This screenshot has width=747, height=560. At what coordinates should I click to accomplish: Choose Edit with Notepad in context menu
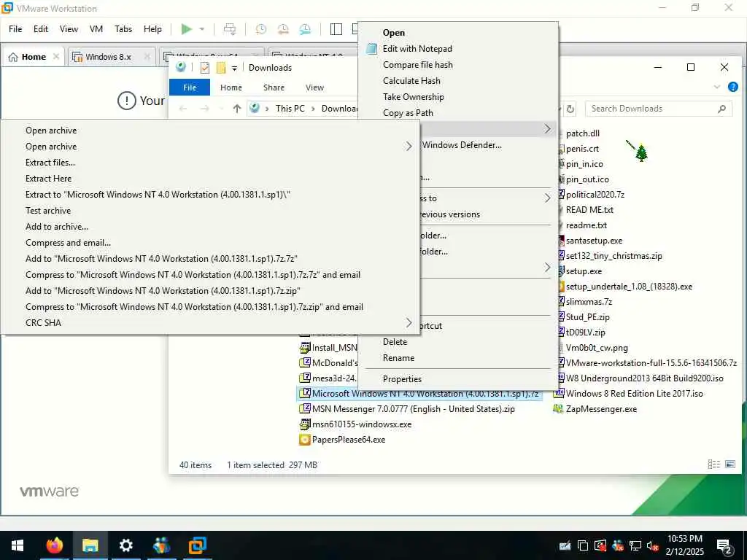tap(417, 49)
